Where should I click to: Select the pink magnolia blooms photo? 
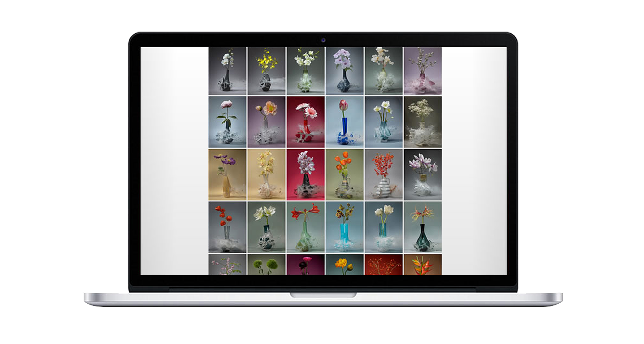[422, 174]
